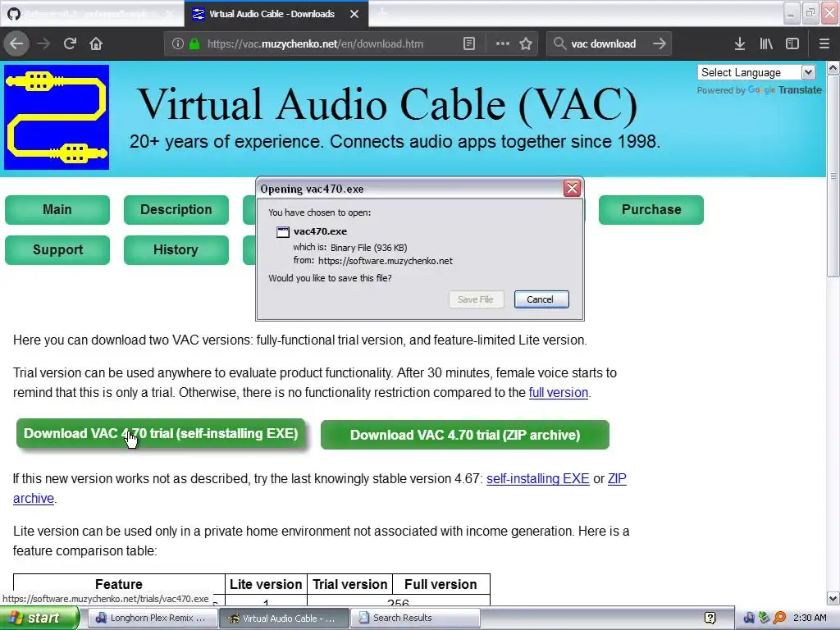Submit search with the go arrow
Screen dimensions: 840x630
[x=660, y=44]
